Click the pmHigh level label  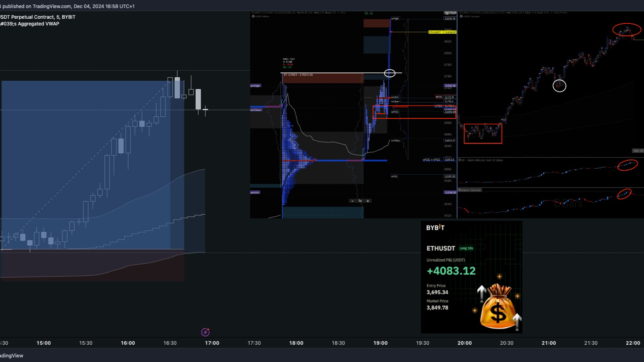tap(255, 86)
